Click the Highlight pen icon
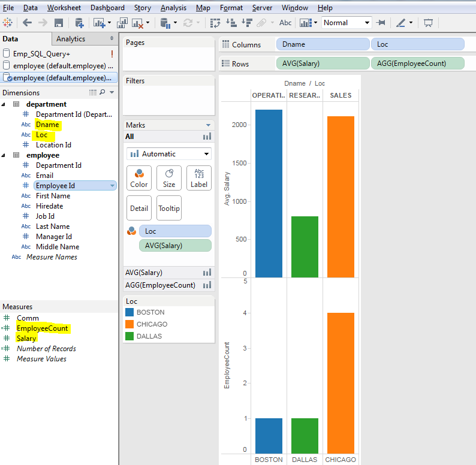This screenshot has width=476, height=465. (401, 23)
